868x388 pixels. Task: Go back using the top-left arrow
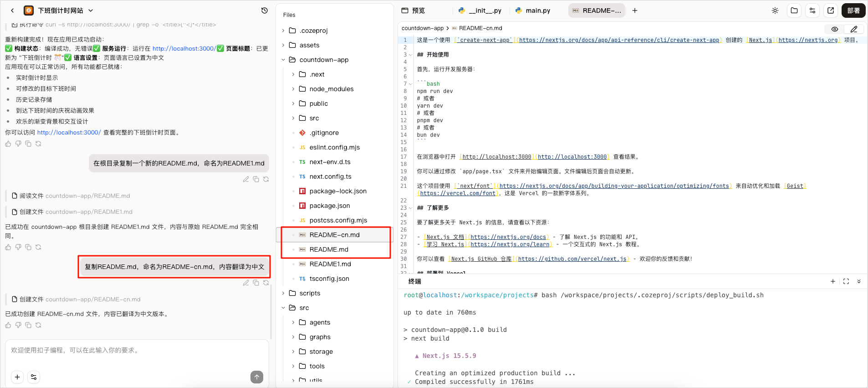click(12, 10)
